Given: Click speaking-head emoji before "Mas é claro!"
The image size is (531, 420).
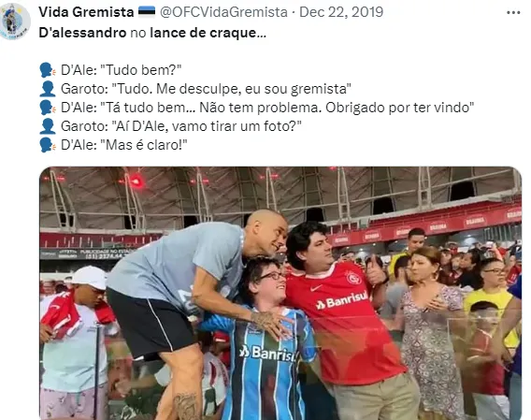Looking at the screenshot, I should pos(47,145).
